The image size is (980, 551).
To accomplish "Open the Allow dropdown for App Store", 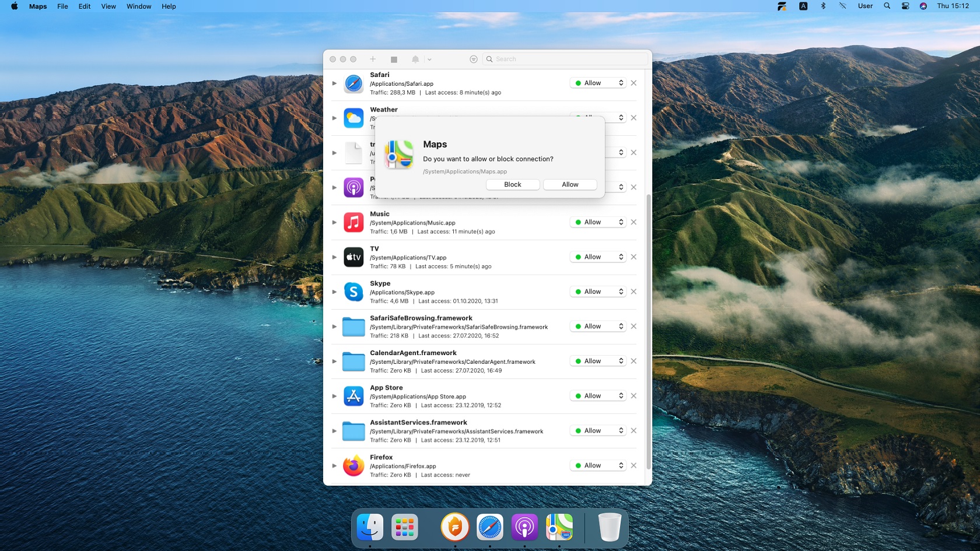I will point(598,395).
